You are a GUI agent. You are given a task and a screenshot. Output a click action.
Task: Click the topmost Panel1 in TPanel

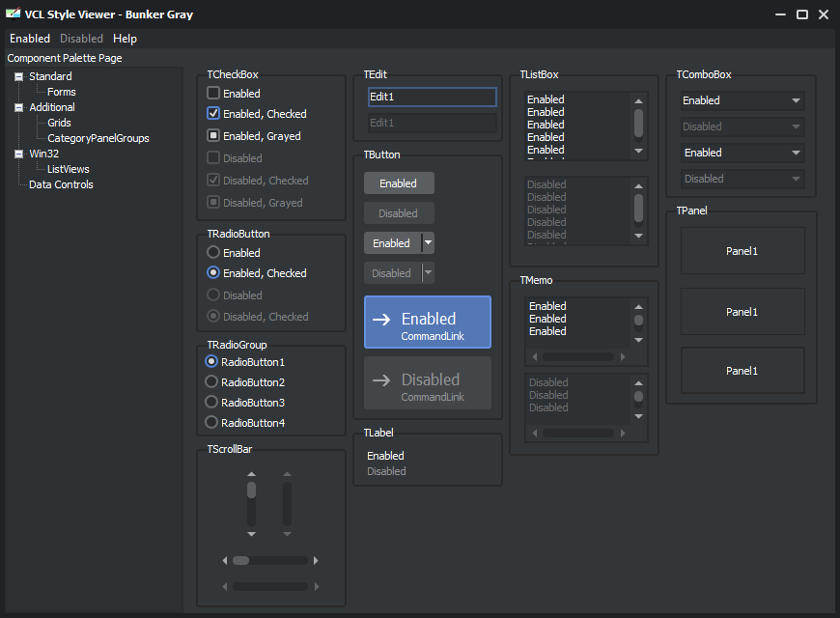(x=742, y=251)
